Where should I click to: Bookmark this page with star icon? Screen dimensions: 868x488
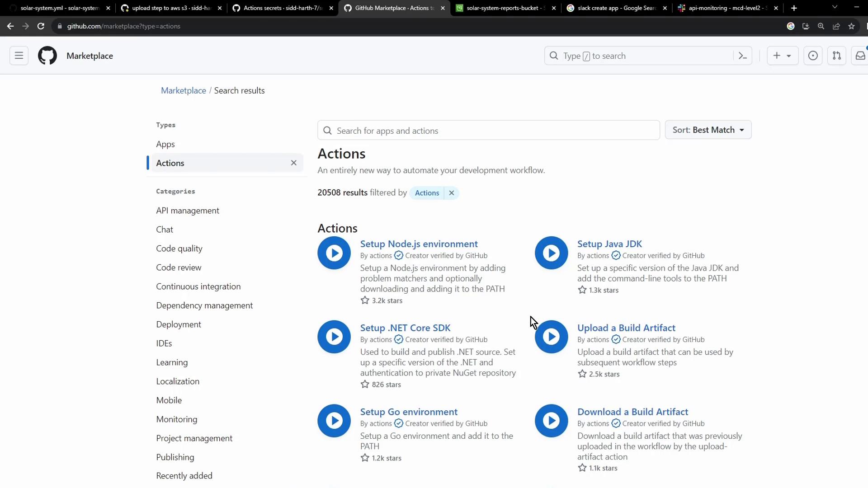[852, 26]
